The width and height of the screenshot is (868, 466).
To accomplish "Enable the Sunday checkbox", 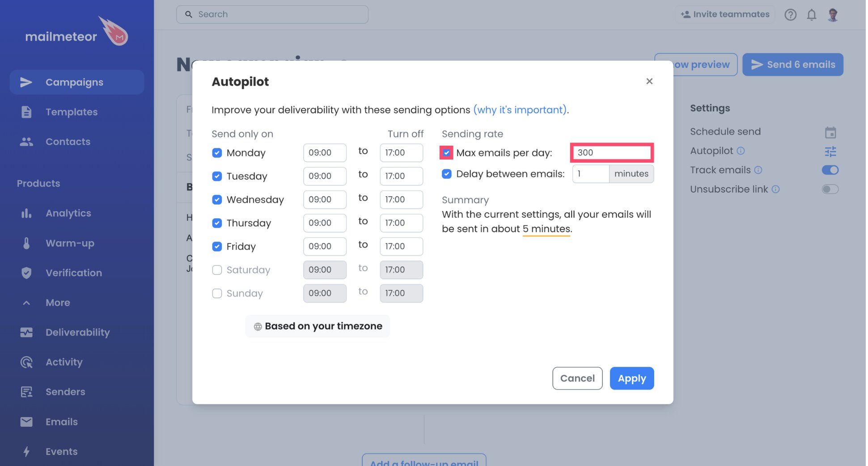I will point(217,294).
